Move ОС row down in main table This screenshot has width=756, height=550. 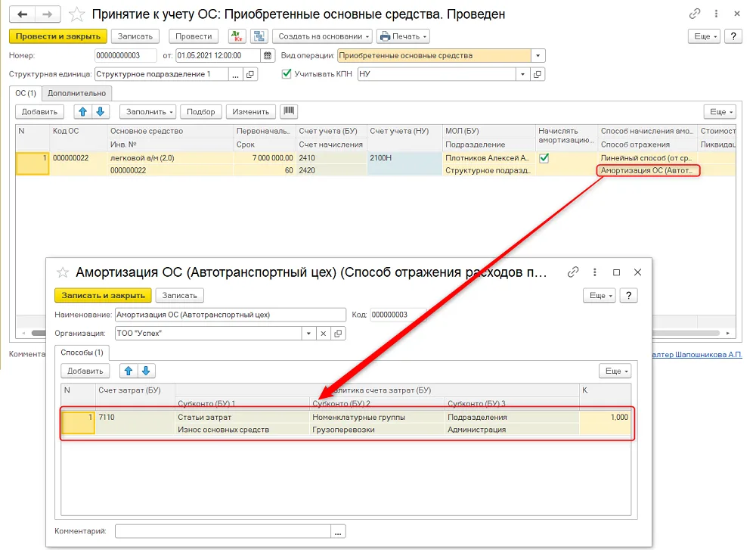point(101,112)
